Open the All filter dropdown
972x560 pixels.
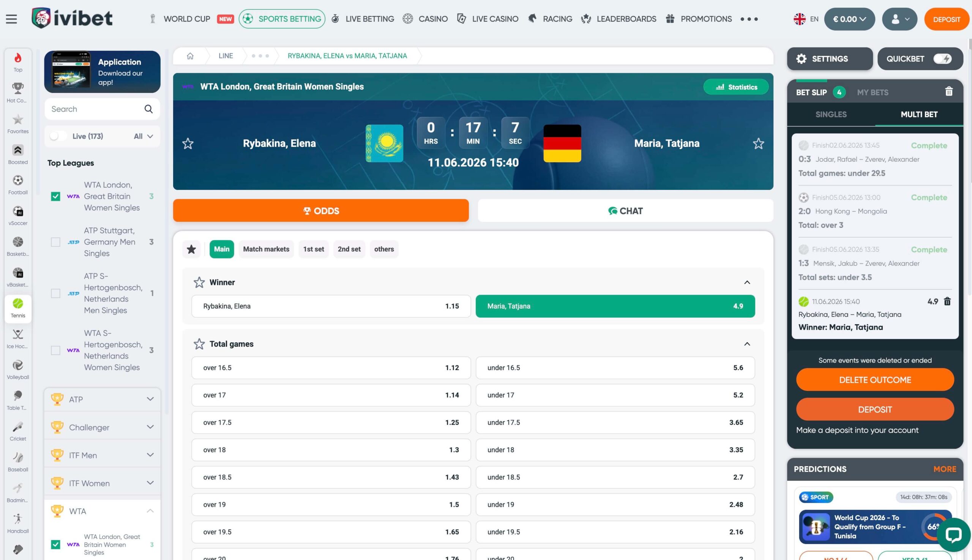pyautogui.click(x=144, y=136)
